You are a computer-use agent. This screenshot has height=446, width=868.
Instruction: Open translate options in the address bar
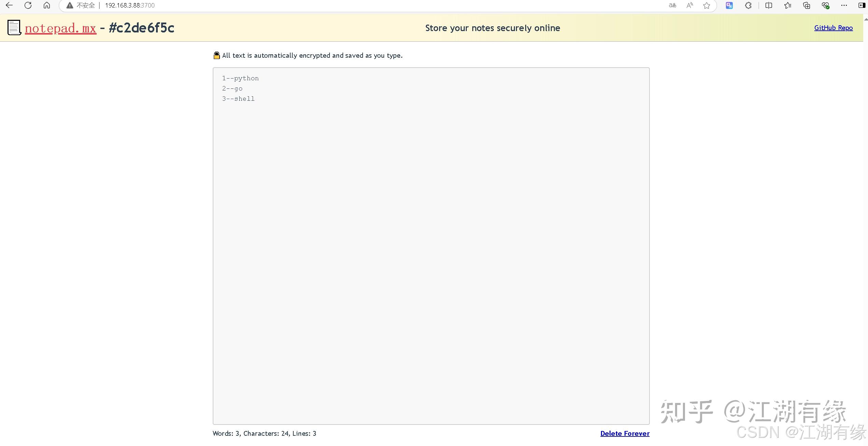point(672,5)
